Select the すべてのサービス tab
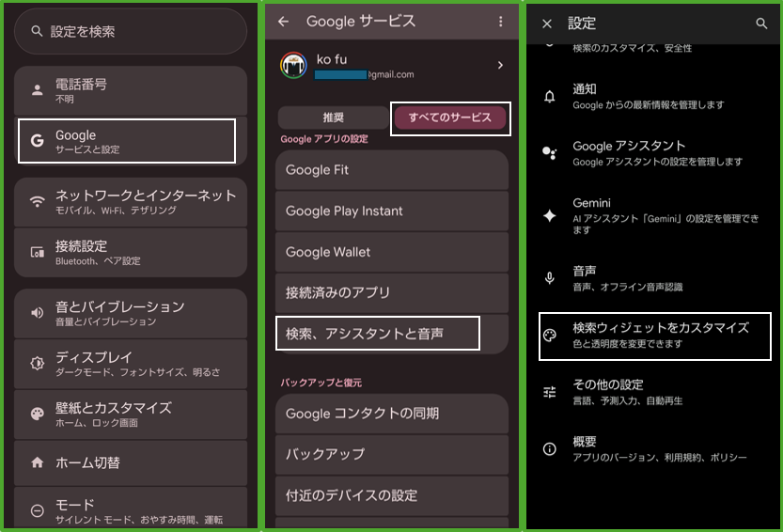 pyautogui.click(x=449, y=117)
